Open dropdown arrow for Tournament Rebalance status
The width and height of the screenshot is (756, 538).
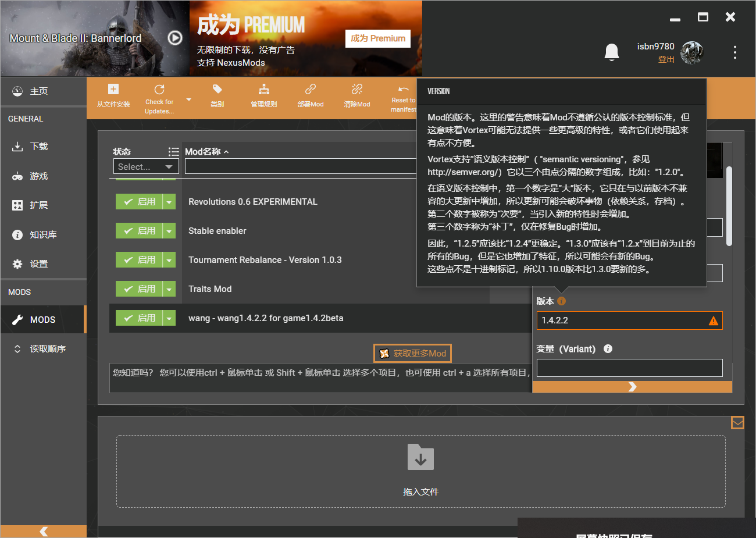click(x=169, y=260)
